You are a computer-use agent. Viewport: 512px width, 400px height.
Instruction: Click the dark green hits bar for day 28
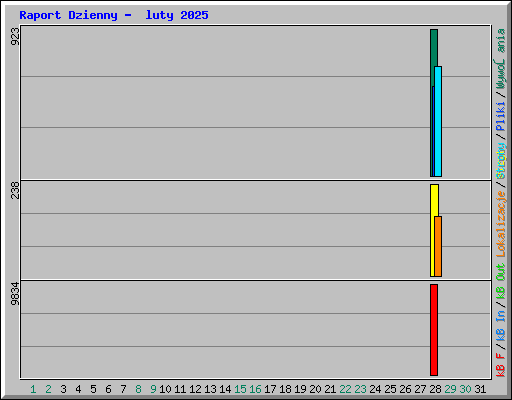434,48
